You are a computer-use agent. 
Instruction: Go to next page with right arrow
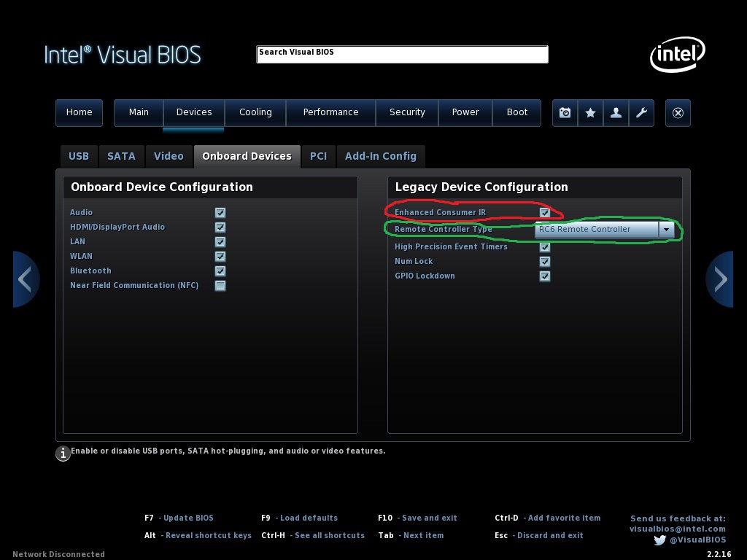coord(720,279)
